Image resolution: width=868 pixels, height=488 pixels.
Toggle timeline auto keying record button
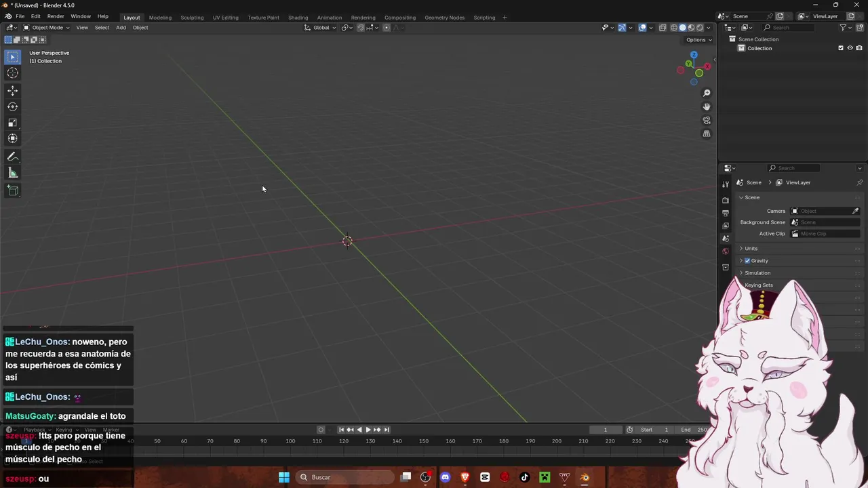pyautogui.click(x=321, y=429)
